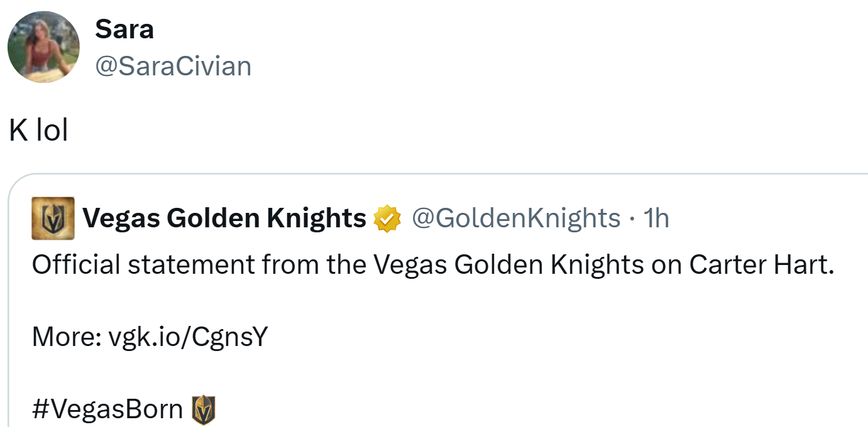Click the word "Sara" in bold
868x427 pixels.
[124, 29]
